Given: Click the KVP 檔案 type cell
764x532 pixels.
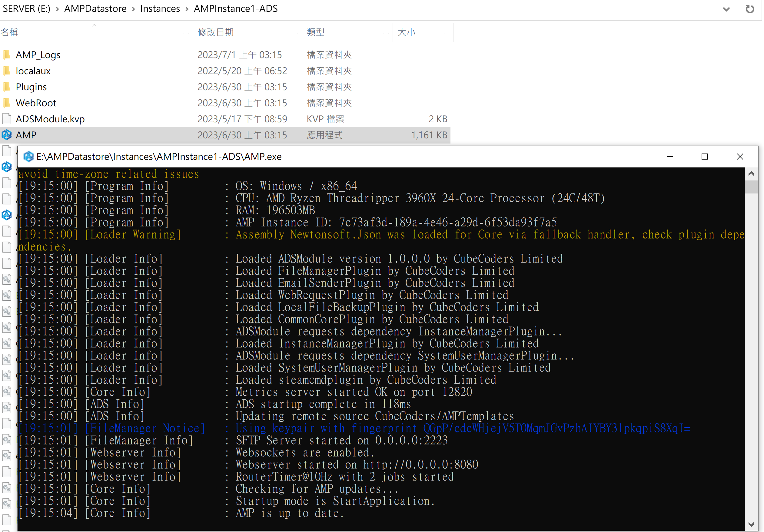Looking at the screenshot, I should pyautogui.click(x=325, y=119).
